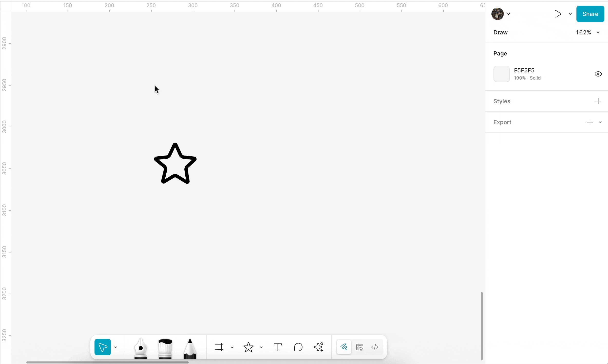The height and width of the screenshot is (364, 608).
Task: Expand the shape tool dropdown beside the star
Action: pyautogui.click(x=261, y=347)
